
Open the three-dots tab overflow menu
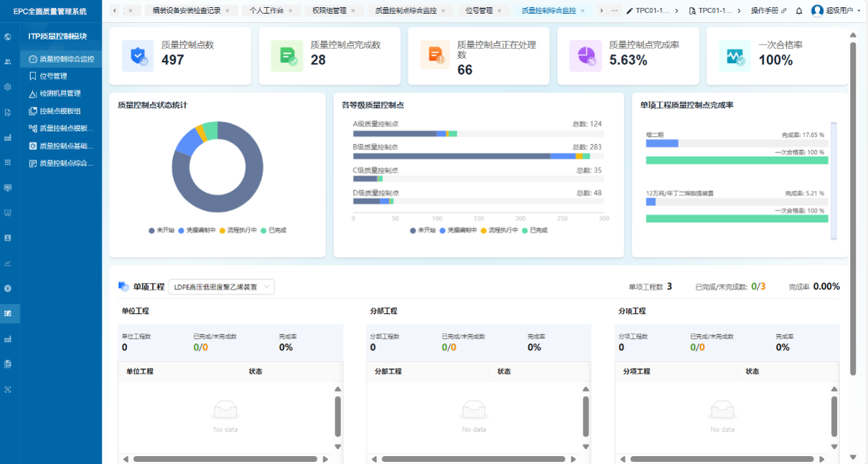click(614, 11)
